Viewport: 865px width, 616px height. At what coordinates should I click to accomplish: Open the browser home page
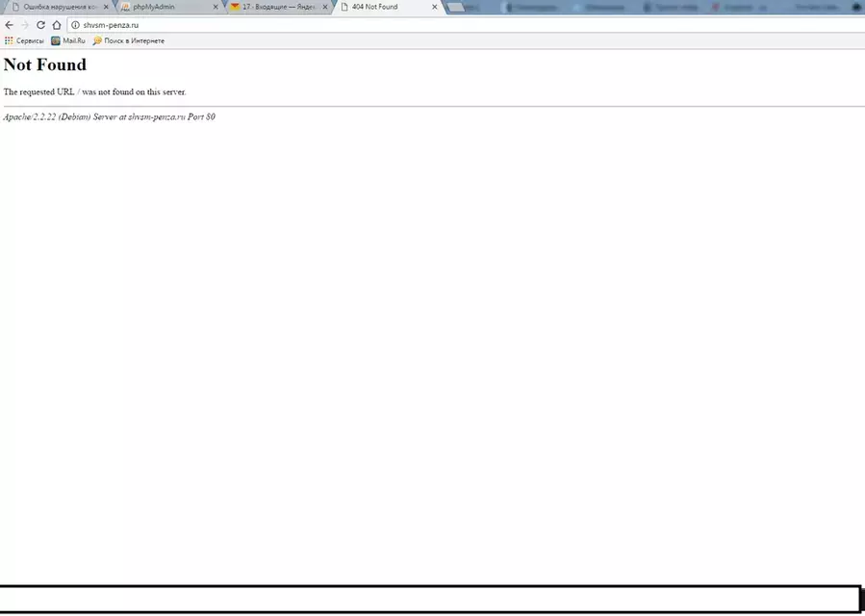tap(57, 25)
